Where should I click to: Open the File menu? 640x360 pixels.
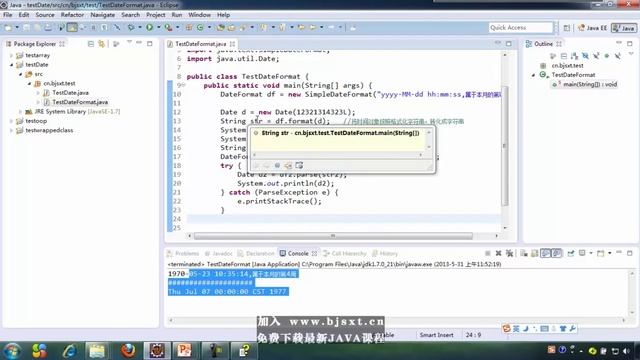click(7, 15)
